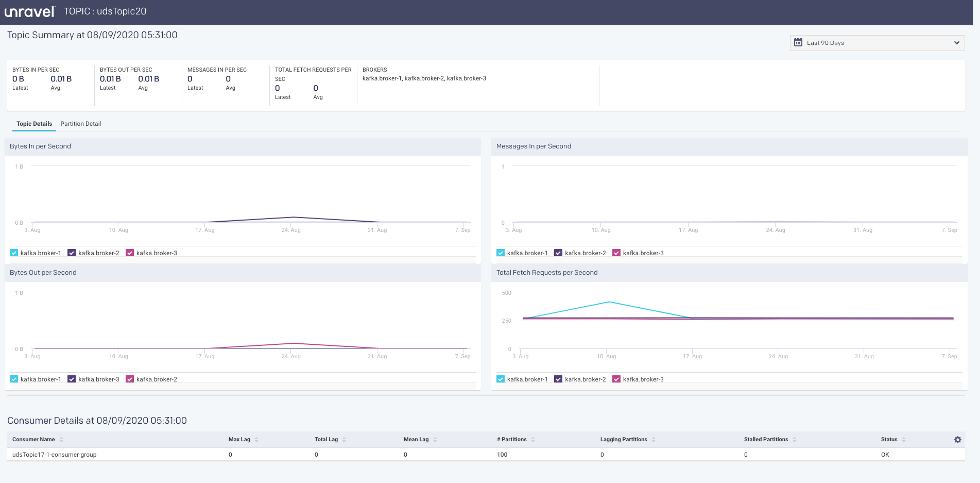
Task: Sort by Consumer Name column arrows
Action: [61, 440]
